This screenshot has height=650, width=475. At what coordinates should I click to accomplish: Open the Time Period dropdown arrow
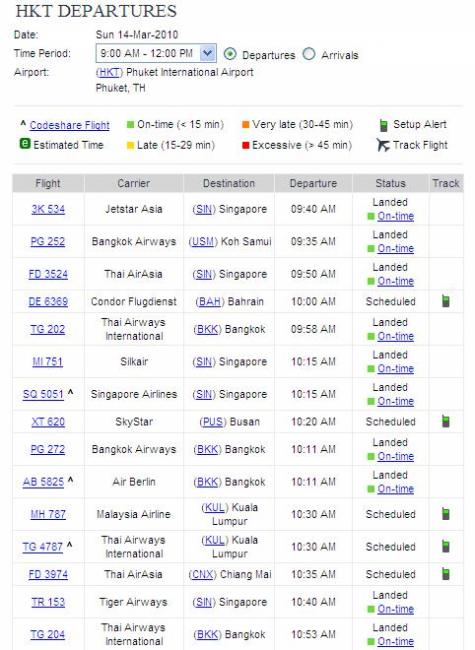[x=208, y=53]
